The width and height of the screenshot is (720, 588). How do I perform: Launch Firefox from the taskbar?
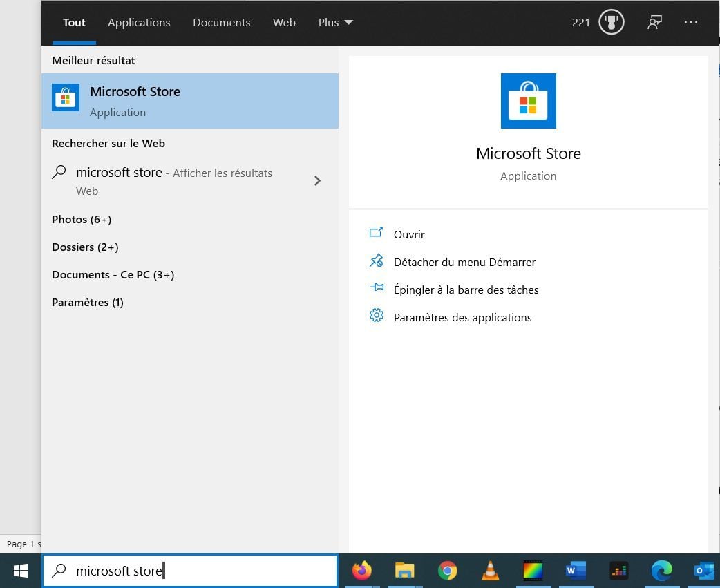(x=361, y=571)
